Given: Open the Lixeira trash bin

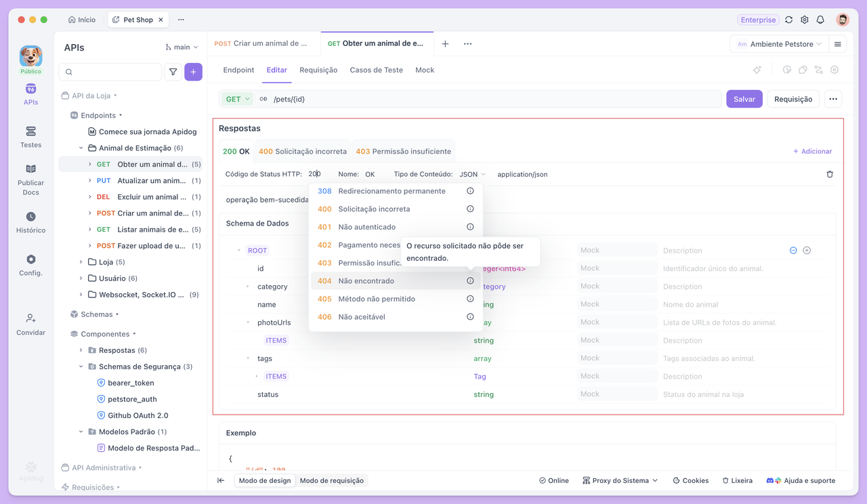Looking at the screenshot, I should click(737, 480).
